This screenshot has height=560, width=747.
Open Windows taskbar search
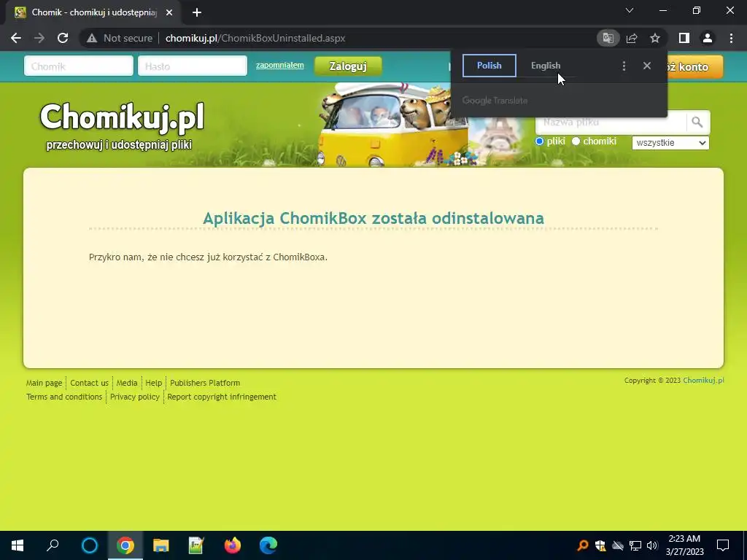coord(53,545)
